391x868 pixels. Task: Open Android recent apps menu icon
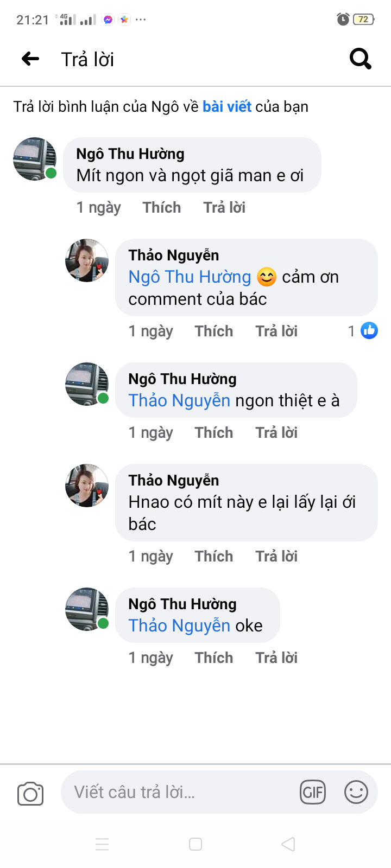(102, 844)
